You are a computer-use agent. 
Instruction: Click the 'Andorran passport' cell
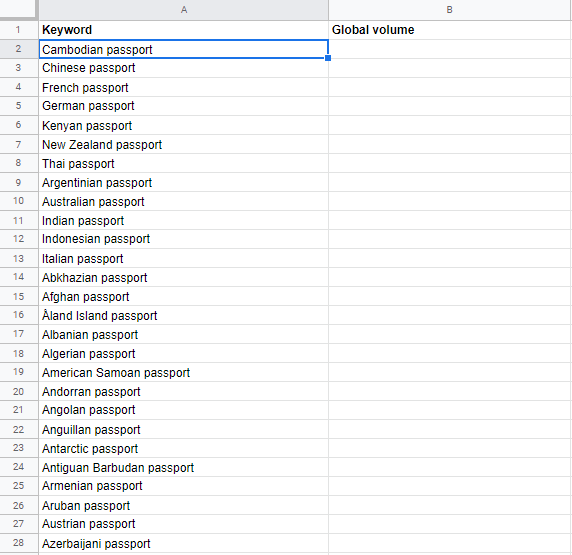click(x=183, y=391)
